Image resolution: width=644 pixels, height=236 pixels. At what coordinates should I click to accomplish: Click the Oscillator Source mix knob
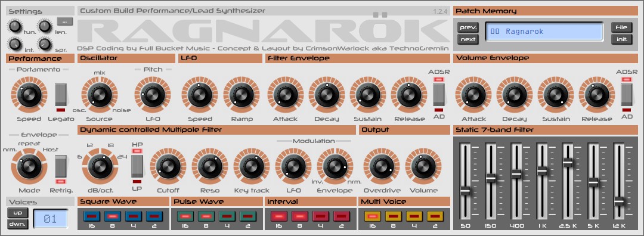pos(100,95)
